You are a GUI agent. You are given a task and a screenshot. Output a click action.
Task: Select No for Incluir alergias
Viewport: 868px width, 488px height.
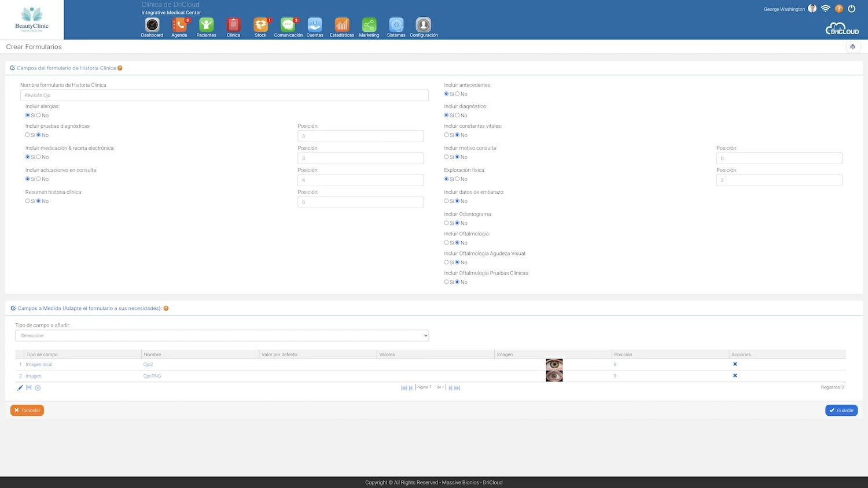(39, 115)
